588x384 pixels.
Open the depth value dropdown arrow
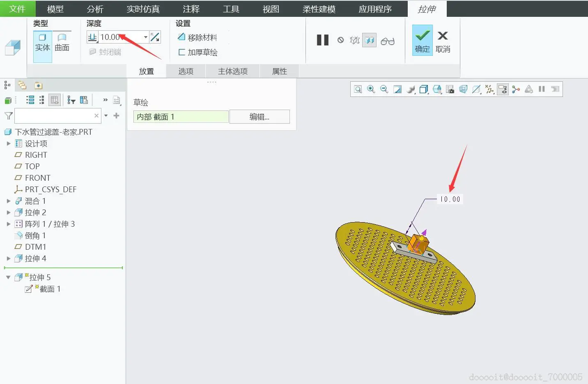pyautogui.click(x=145, y=37)
